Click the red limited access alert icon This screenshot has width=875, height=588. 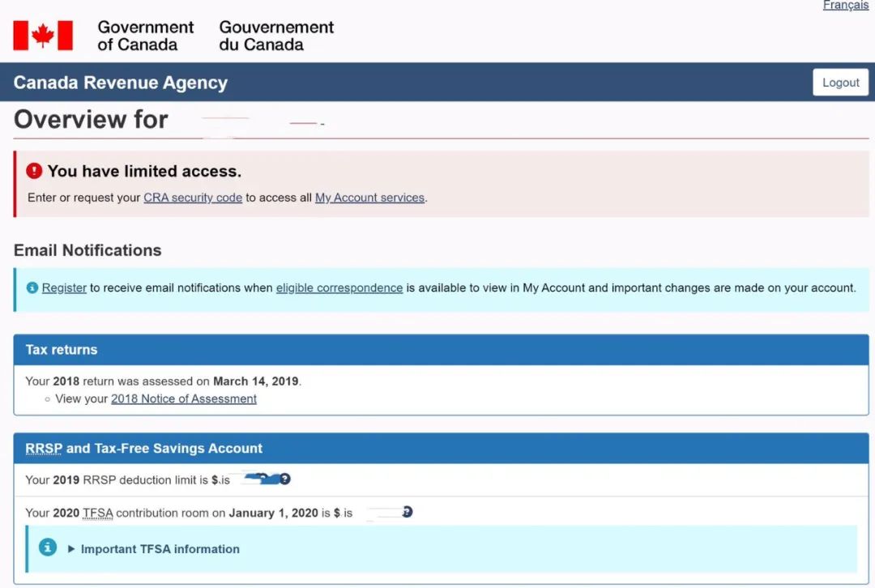33,170
